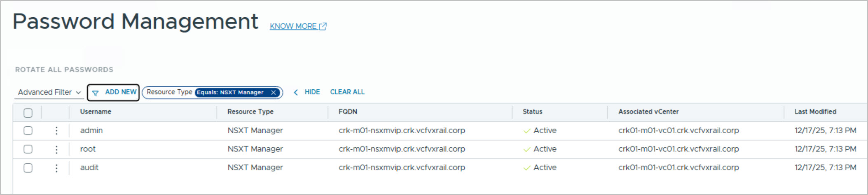Click ADD NEW filter button
Screen dimensions: 868x195
(120, 92)
